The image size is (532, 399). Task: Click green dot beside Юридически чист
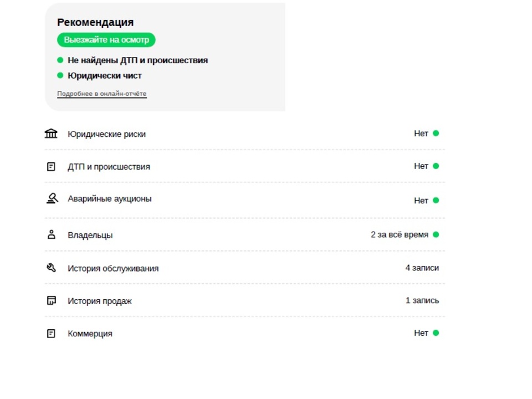60,75
